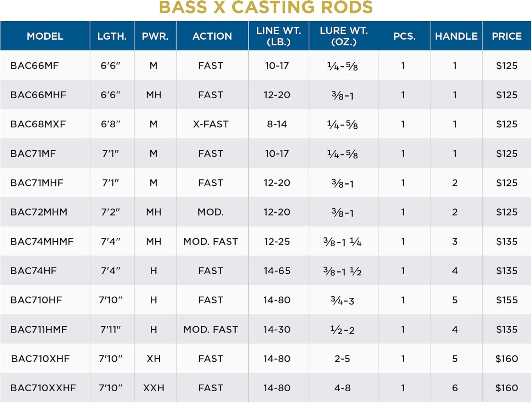This screenshot has width=532, height=403.
Task: Select the BAC66MF model name
Action: pos(34,66)
